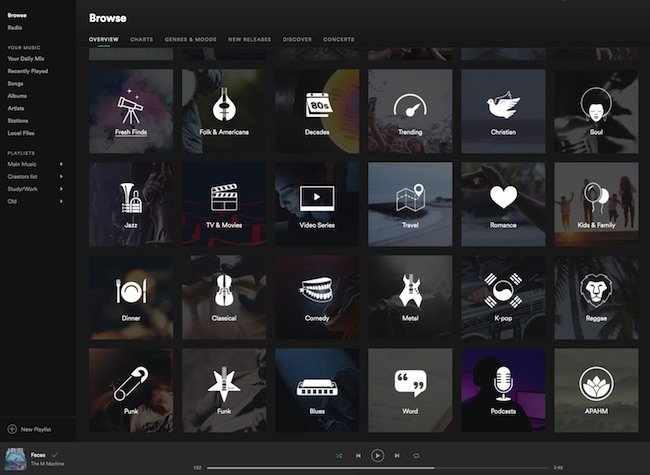
Task: Open the Comedy chattering teeth icon
Action: [317, 291]
